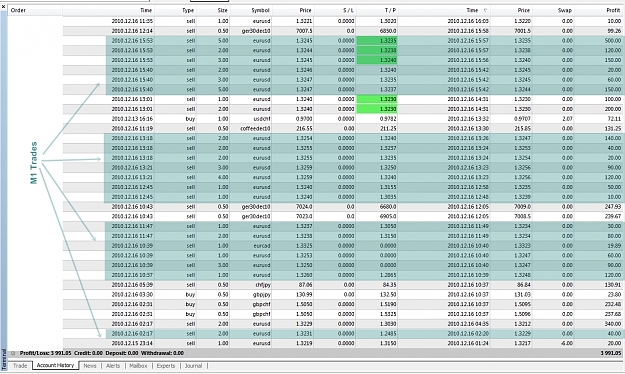The height and width of the screenshot is (374, 625).
Task: Click the profit value 500.00
Action: [613, 41]
